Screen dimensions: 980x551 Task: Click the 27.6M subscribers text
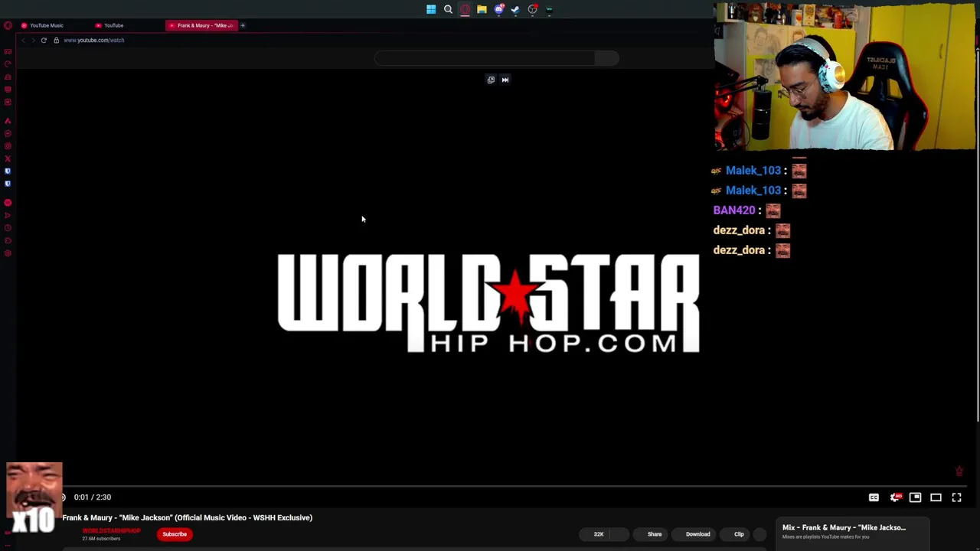click(x=101, y=539)
